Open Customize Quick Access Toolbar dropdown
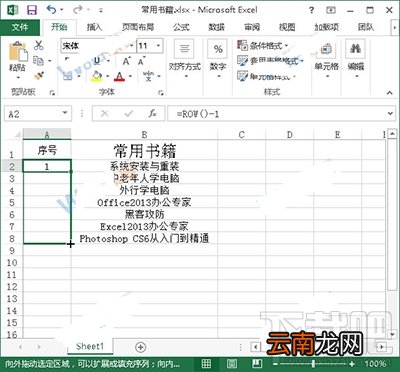400x372 pixels. click(x=101, y=10)
